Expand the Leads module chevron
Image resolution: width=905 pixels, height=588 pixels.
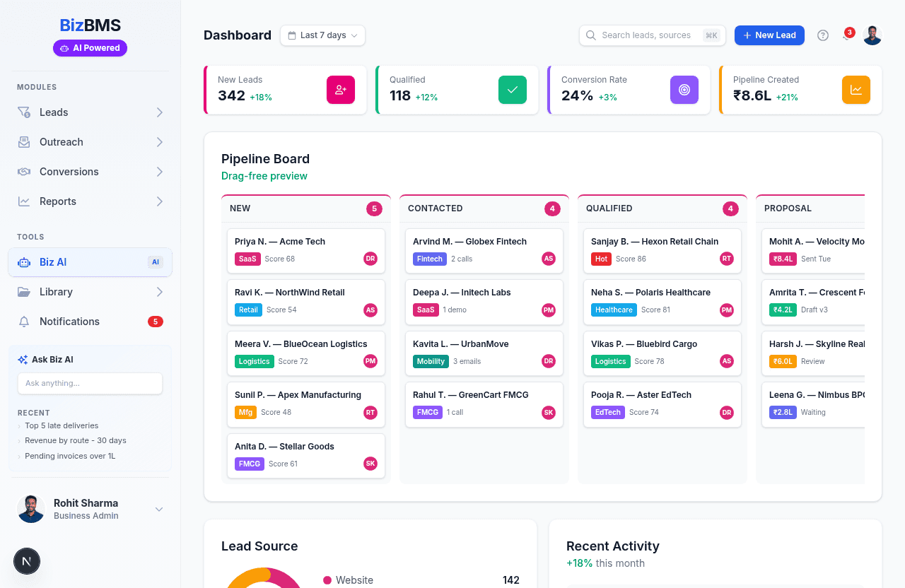tap(160, 112)
